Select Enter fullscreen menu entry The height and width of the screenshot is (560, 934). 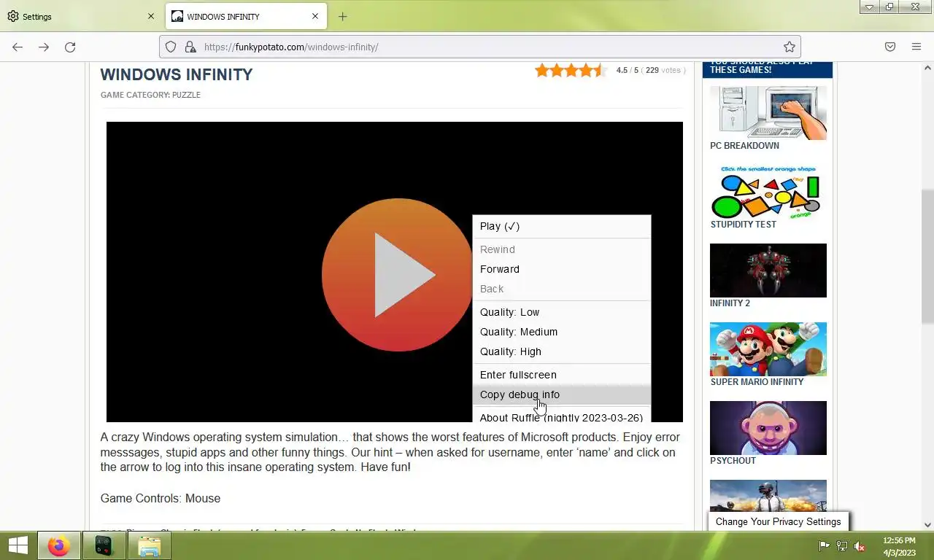point(562,375)
